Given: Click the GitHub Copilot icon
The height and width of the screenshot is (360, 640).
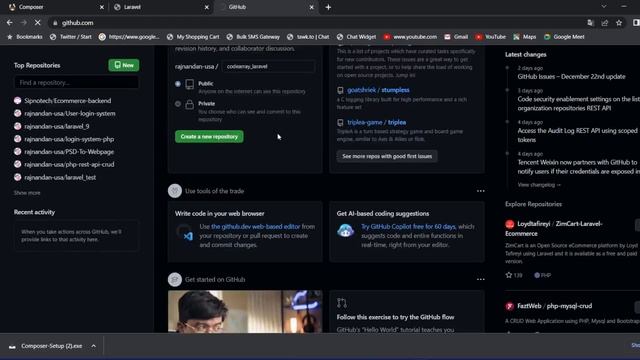Looking at the screenshot, I should click(x=345, y=231).
